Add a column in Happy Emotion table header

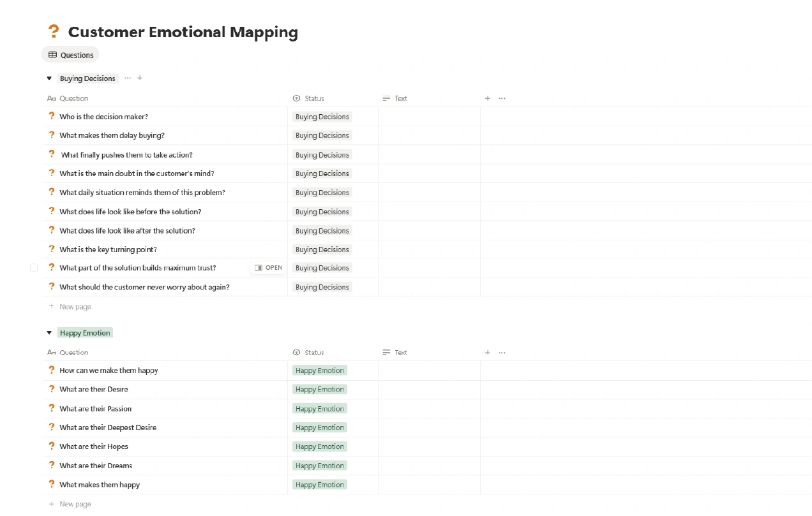point(488,352)
